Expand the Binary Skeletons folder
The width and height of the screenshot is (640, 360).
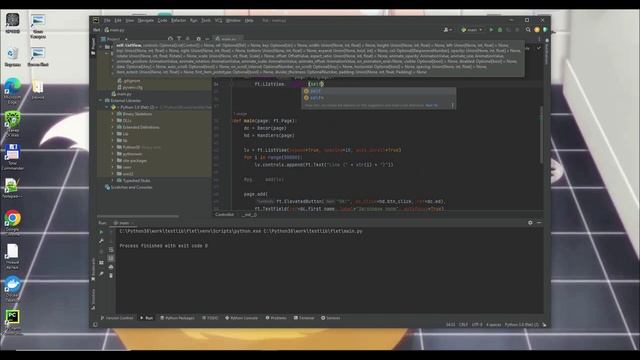(113, 114)
